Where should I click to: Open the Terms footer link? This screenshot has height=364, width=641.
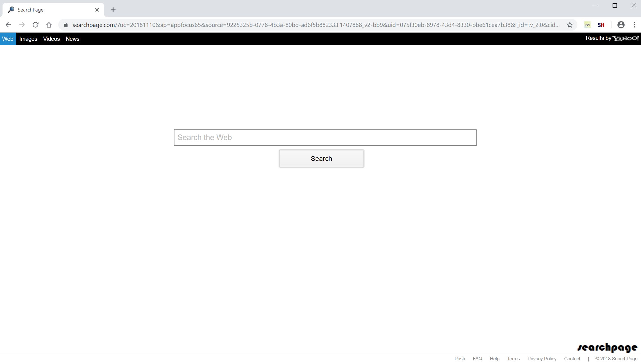coord(513,359)
